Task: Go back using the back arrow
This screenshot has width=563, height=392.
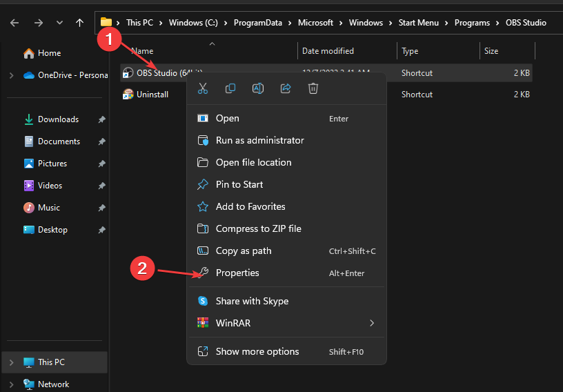Action: (15, 23)
